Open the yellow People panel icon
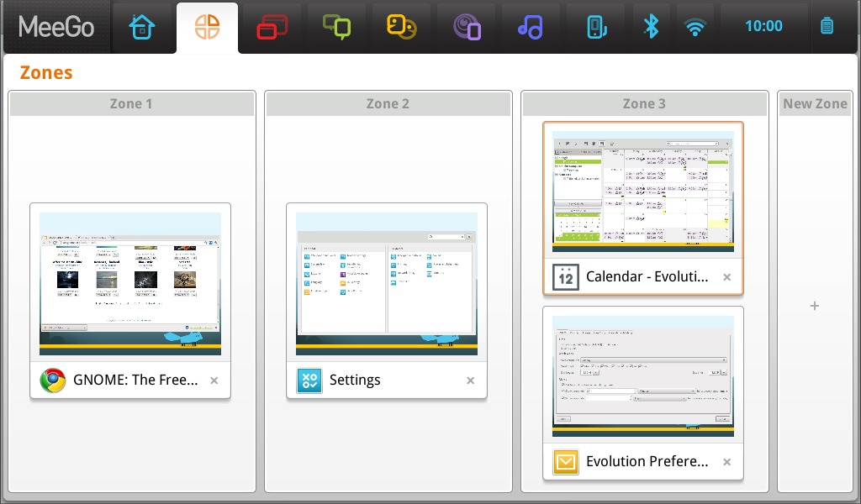The width and height of the screenshot is (861, 504). tap(401, 27)
